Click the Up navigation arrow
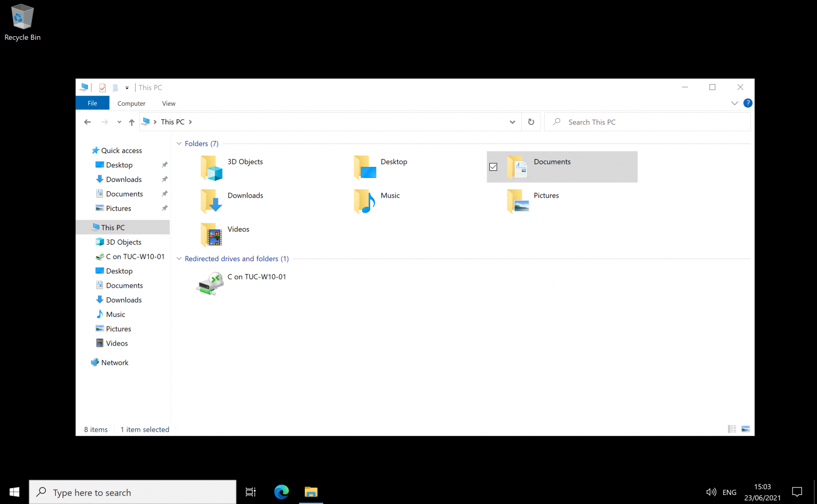This screenshot has width=817, height=504. pos(131,122)
